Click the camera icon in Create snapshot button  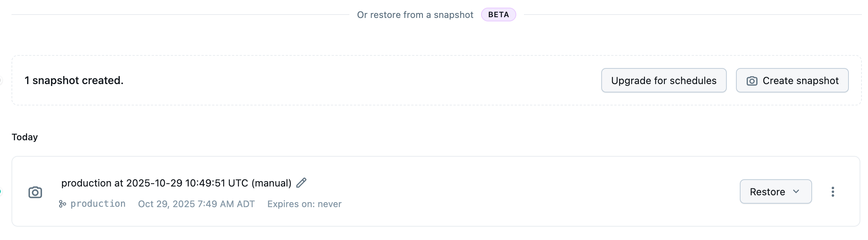pos(752,81)
